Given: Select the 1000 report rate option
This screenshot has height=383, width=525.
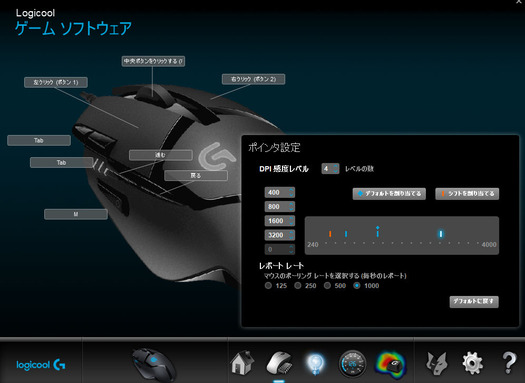Looking at the screenshot, I should tap(357, 286).
